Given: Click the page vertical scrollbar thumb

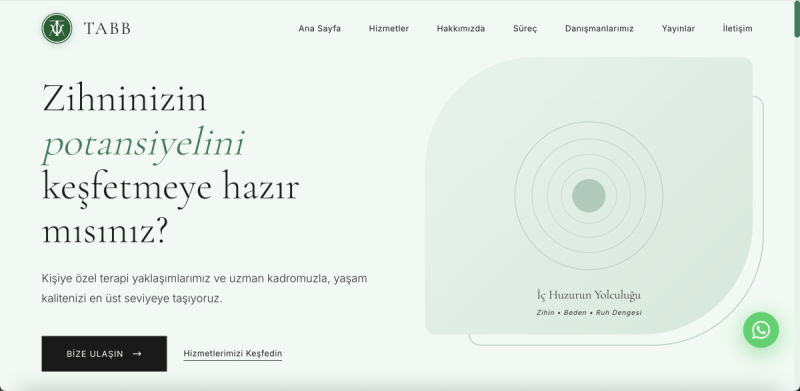Looking at the screenshot, I should point(796,19).
